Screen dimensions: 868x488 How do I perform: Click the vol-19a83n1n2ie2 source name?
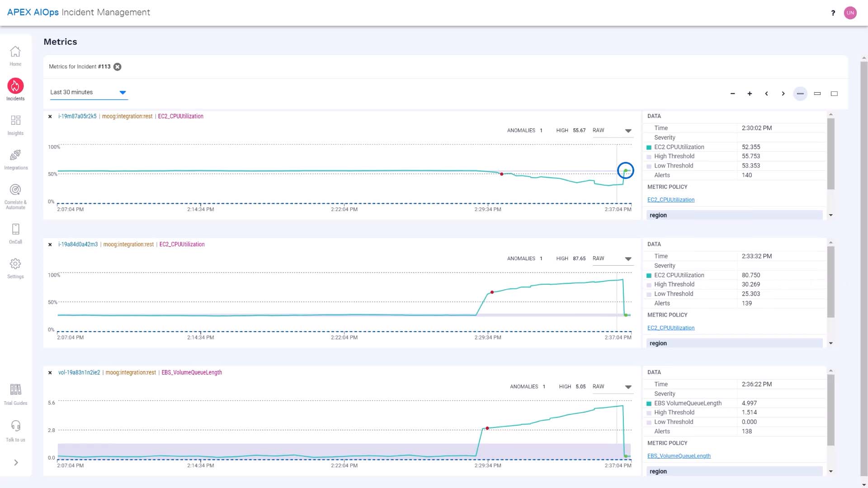[79, 372]
